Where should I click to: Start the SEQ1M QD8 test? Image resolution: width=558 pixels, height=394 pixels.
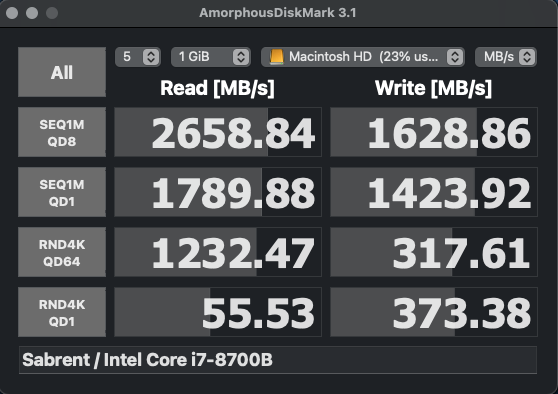click(x=62, y=132)
